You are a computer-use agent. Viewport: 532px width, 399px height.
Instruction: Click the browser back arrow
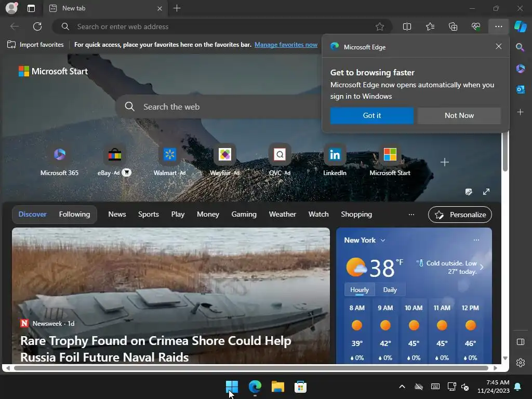click(15, 26)
